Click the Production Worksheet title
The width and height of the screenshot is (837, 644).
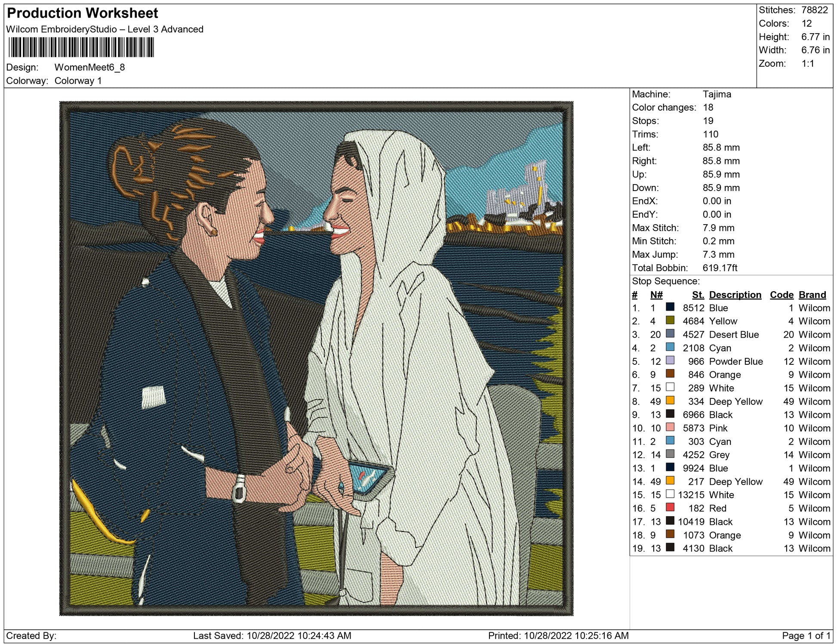83,13
